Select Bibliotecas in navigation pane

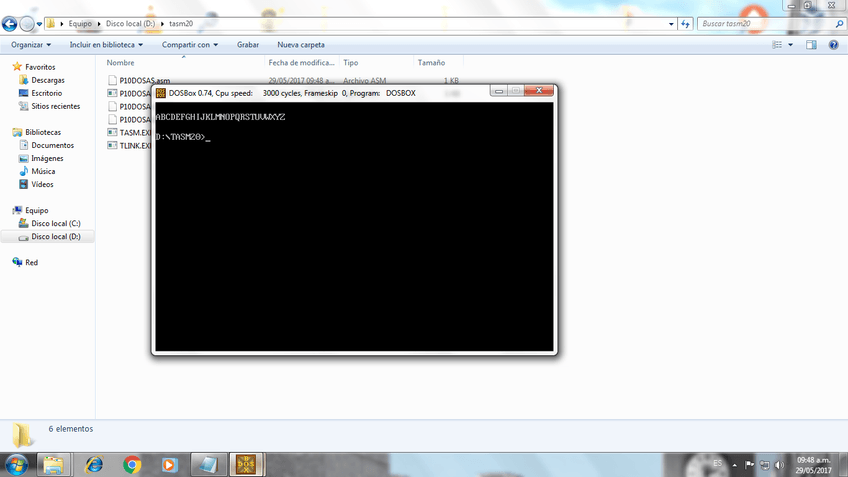43,132
